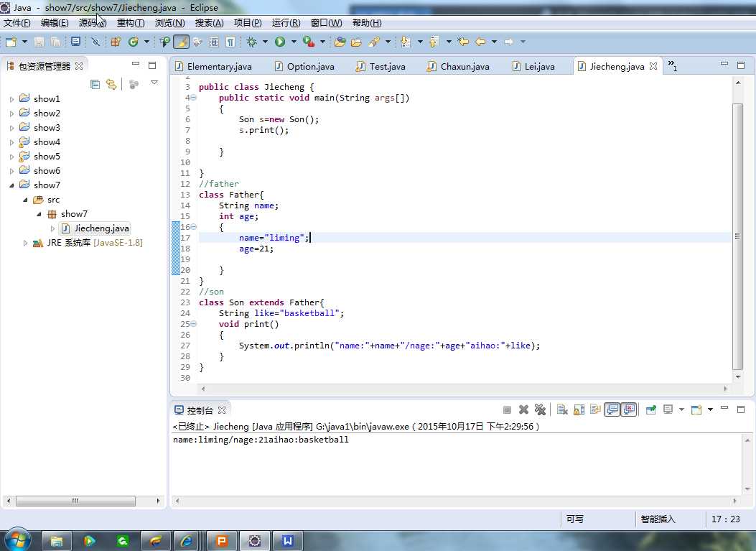Click the Terminate console icon
The width and height of the screenshot is (756, 551).
(x=507, y=410)
